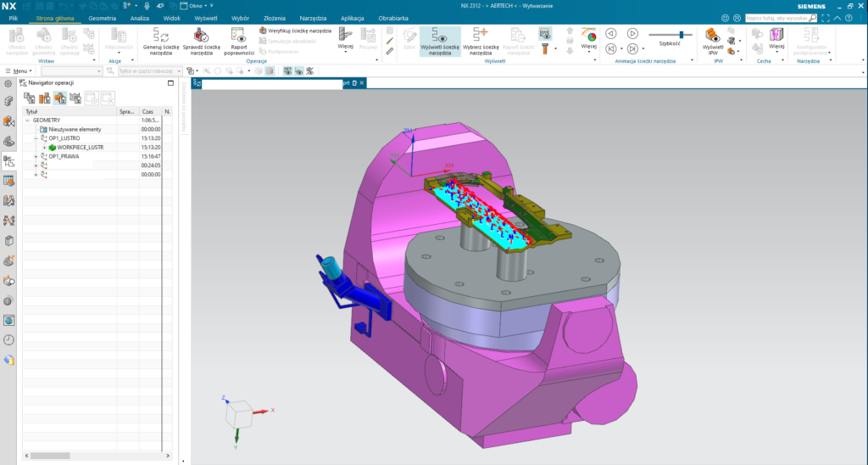Expand unnamed node with time 00:24:05
This screenshot has height=465, width=868.
36,165
